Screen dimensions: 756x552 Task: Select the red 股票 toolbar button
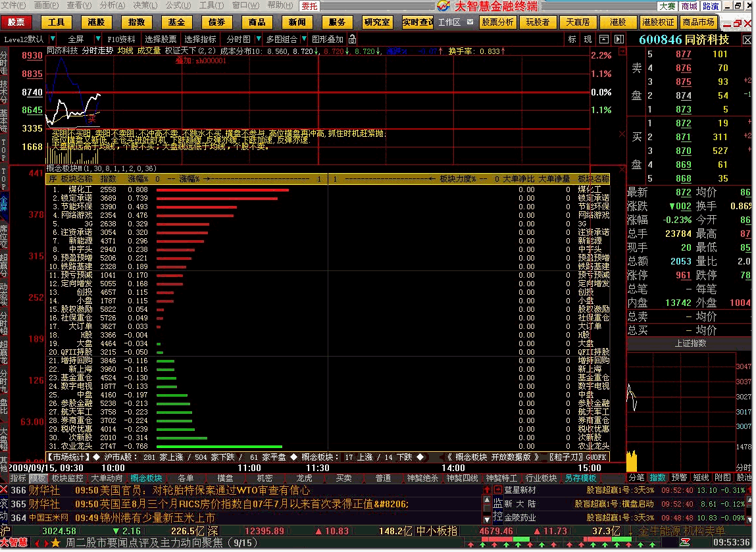(x=16, y=22)
